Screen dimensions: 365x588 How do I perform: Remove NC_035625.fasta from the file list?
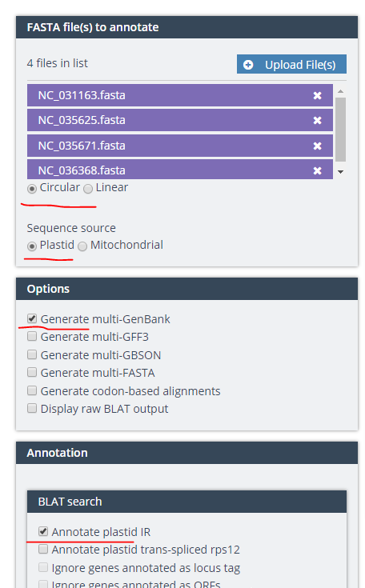pos(317,120)
